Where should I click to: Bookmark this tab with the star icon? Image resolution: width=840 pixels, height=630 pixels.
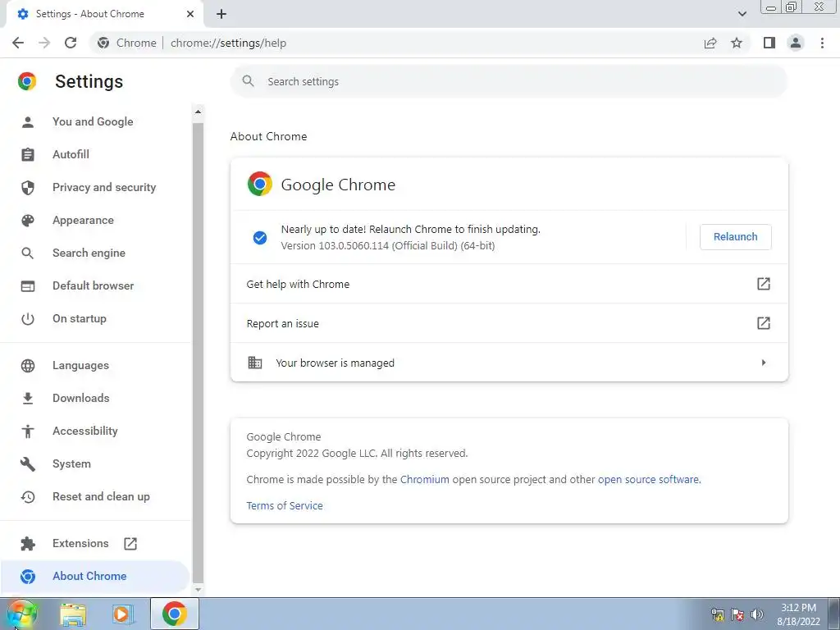tap(737, 43)
